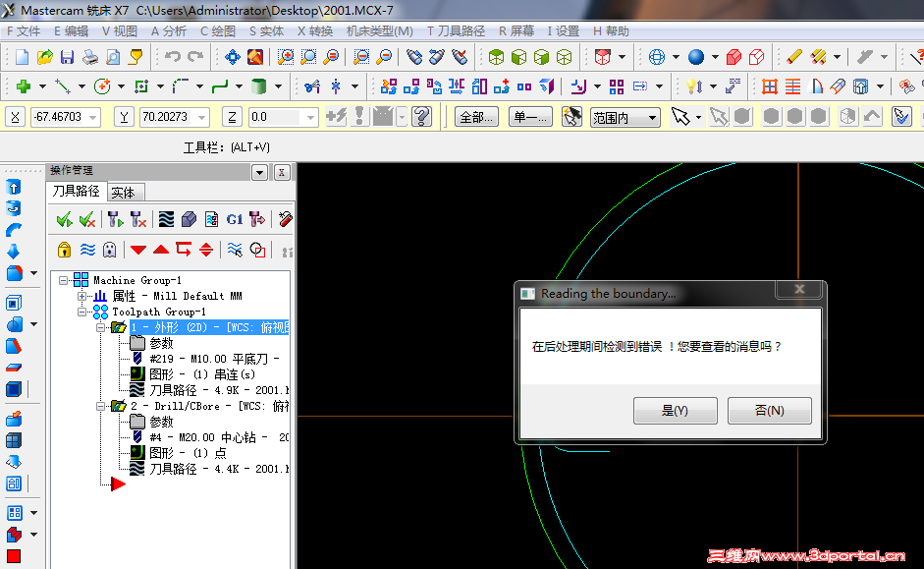Viewport: 924px width, 569px height.
Task: Click the red insert arrow in operations tree
Action: 118,484
